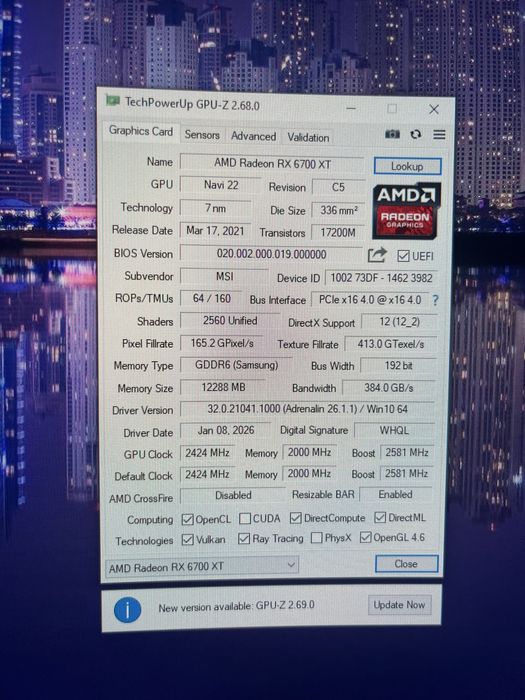Click the Resizable BAR Enabled field

396,494
